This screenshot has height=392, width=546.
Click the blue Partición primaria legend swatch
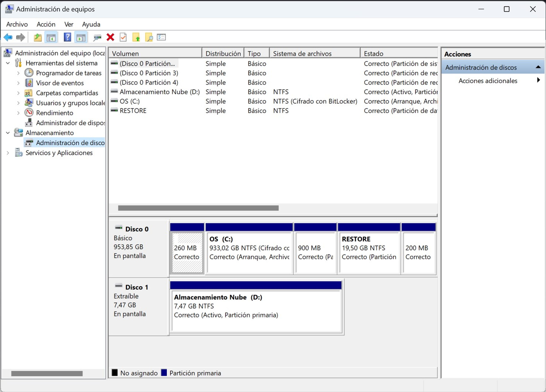[164, 373]
